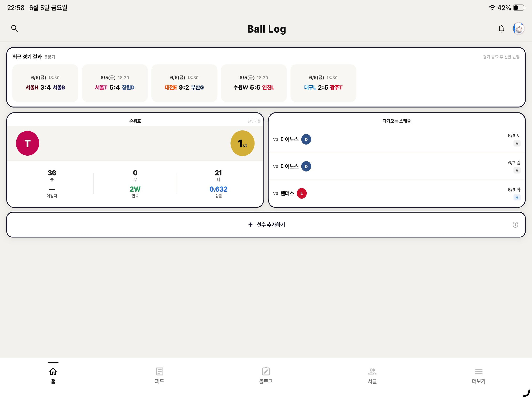Tap the 피드 document icon
This screenshot has width=532, height=399.
pyautogui.click(x=159, y=371)
